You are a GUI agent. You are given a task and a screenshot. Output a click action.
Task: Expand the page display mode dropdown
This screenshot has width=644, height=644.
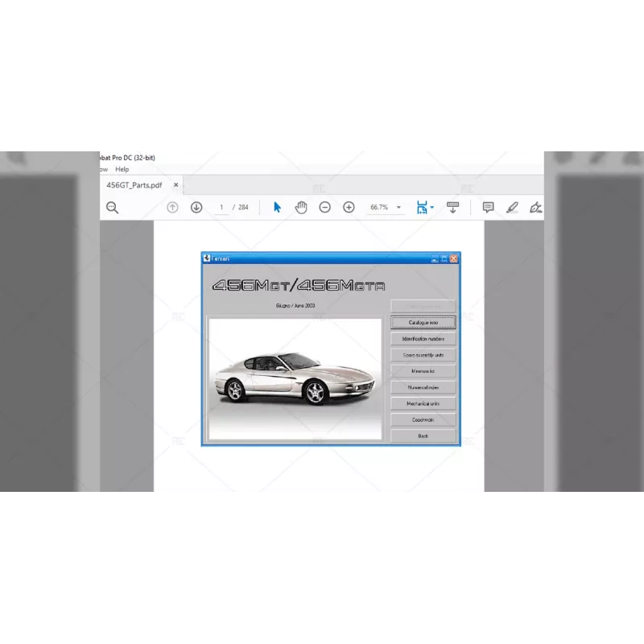click(431, 207)
